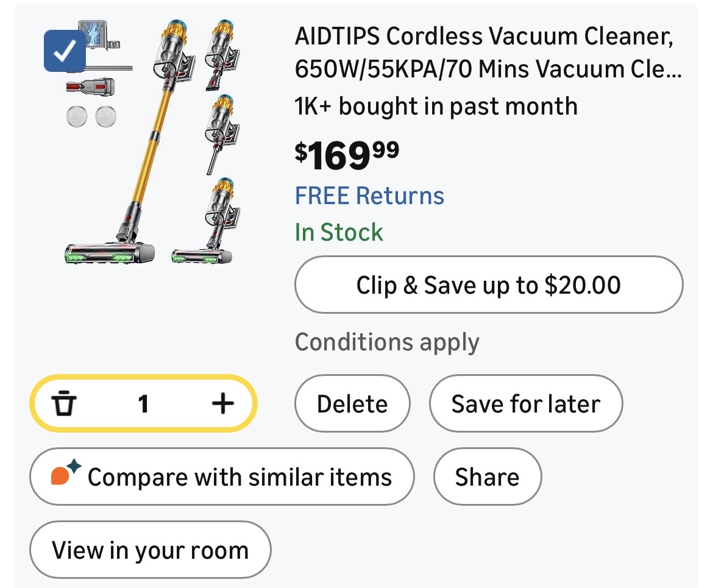Image resolution: width=713 pixels, height=588 pixels.
Task: Open the AIDTIPS Cordless Vacuum Cleaner title
Action: click(x=488, y=54)
